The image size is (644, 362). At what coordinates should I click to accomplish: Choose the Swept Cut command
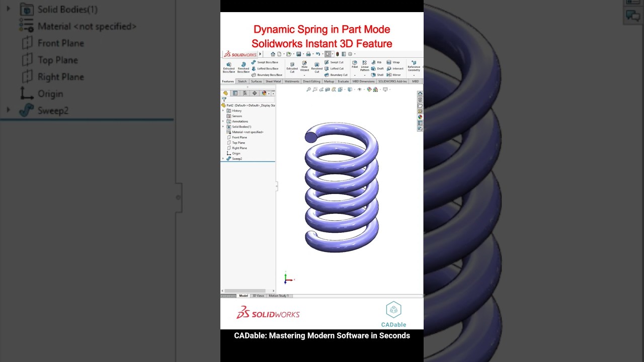334,62
